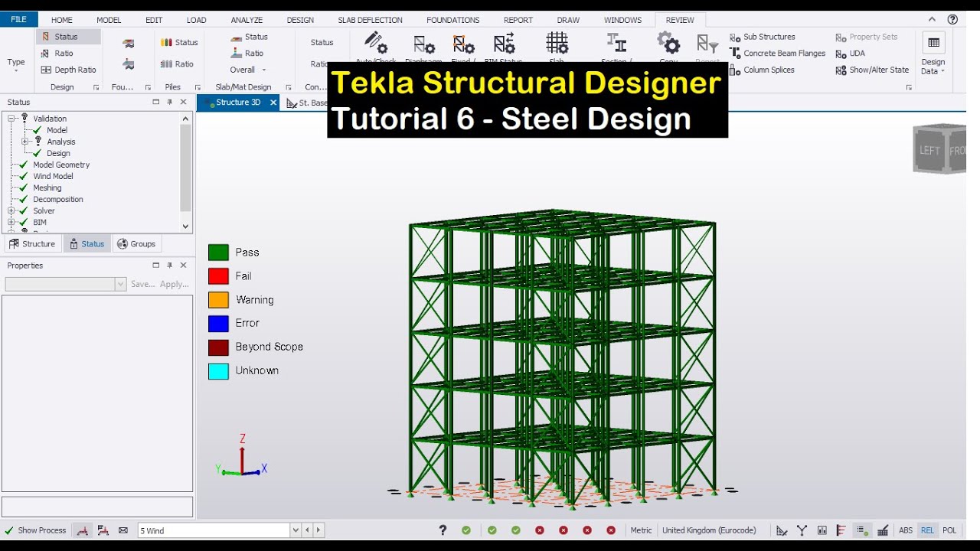Click the LEFT face of view cube

click(x=929, y=151)
